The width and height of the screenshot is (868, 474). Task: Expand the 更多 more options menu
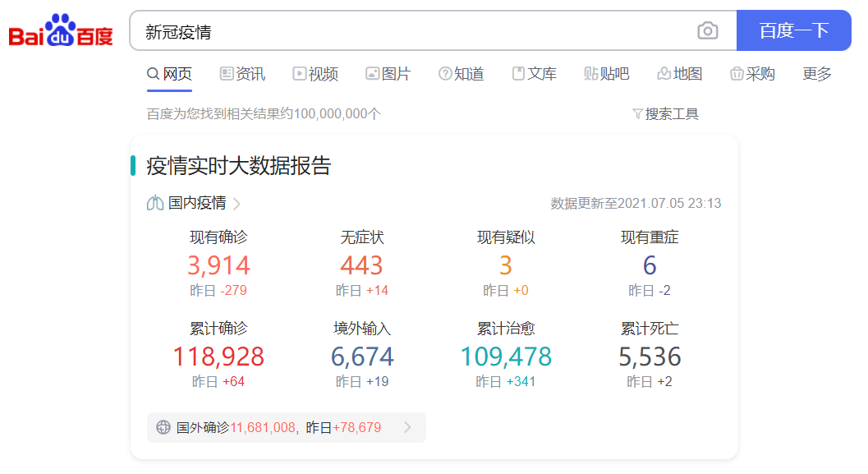[x=817, y=74]
